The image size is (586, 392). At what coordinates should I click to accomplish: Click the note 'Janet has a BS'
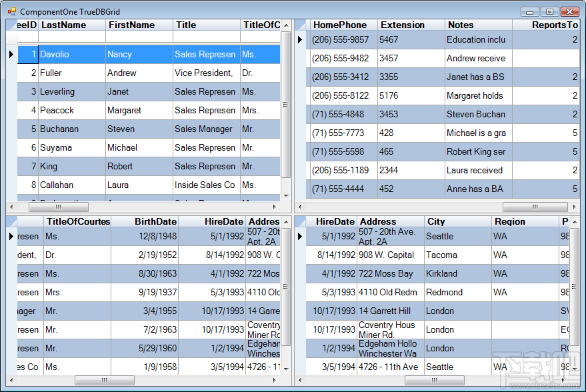pyautogui.click(x=479, y=77)
